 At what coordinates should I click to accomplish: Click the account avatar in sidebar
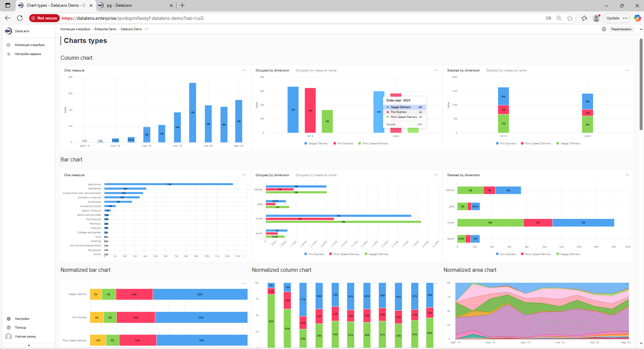[x=9, y=336]
